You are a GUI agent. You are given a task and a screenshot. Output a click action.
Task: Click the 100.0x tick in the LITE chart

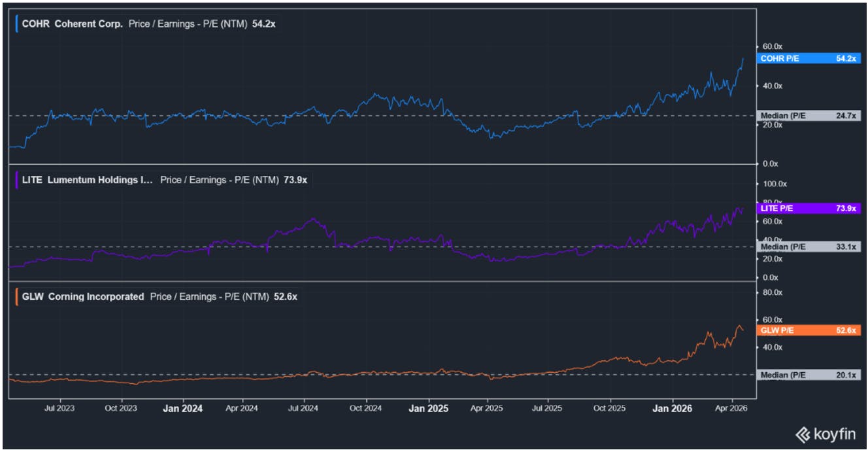pyautogui.click(x=775, y=183)
